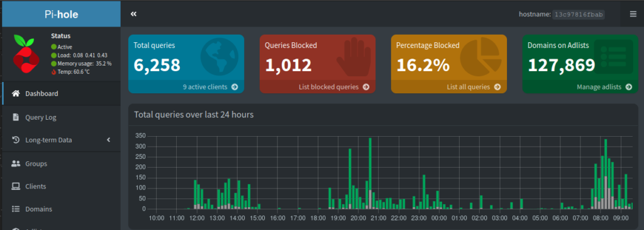Viewport: 644px width, 230px height.
Task: Click the Temp: 60.6 °C reading
Action: (x=74, y=72)
